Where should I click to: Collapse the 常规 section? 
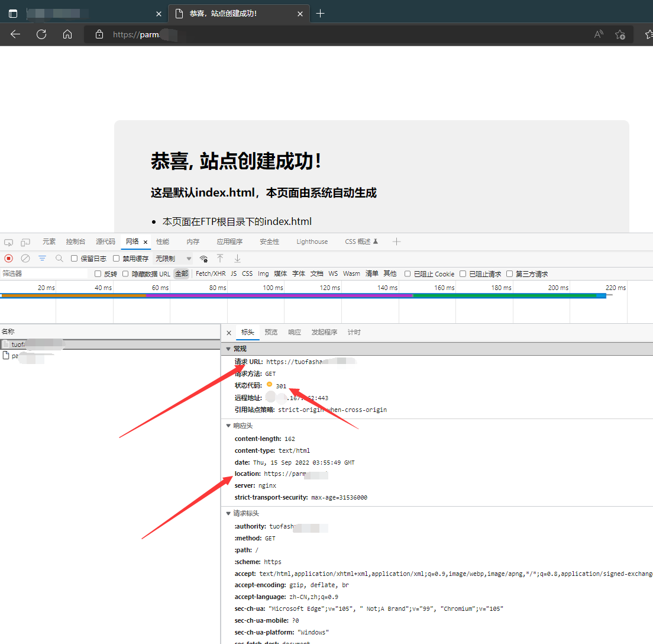228,349
